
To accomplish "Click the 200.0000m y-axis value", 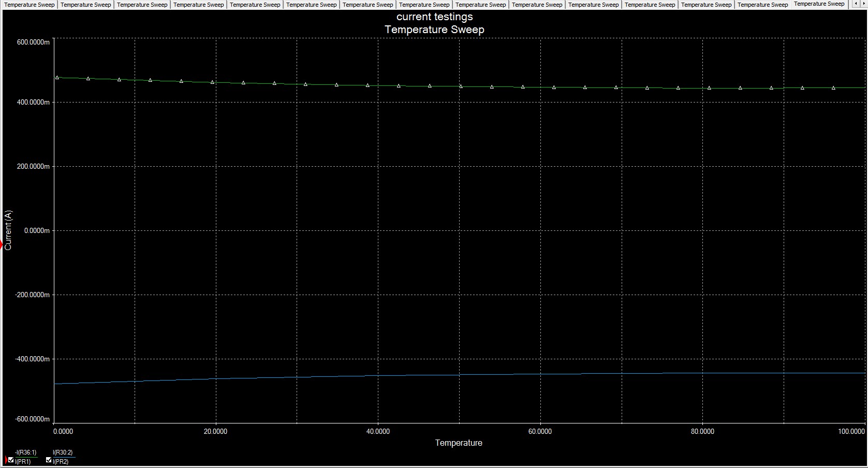I will [34, 167].
